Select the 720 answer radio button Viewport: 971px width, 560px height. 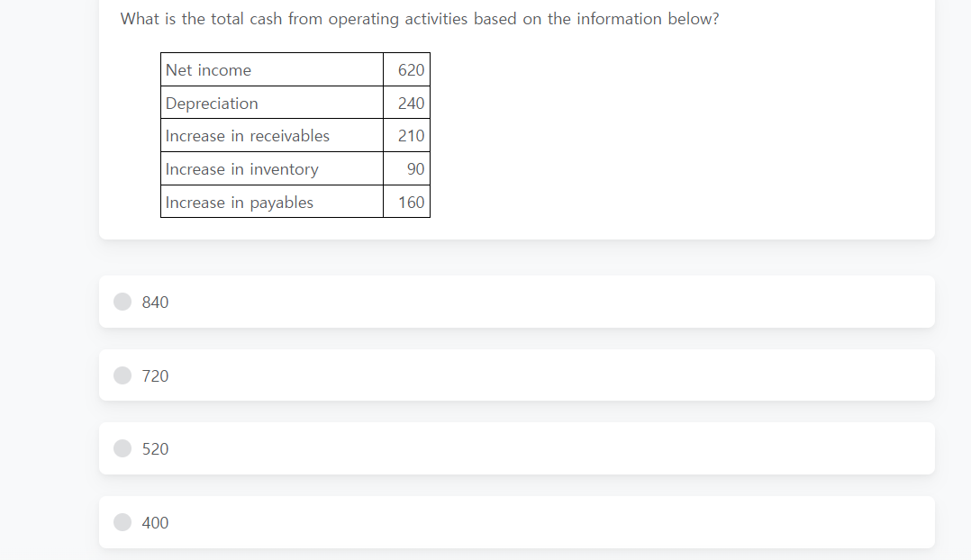coord(122,375)
